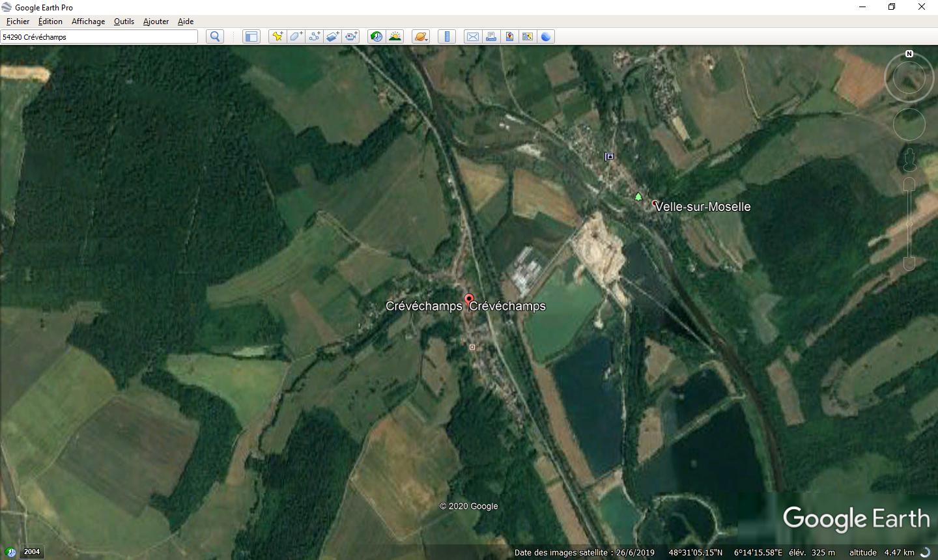Show the ruler tool
This screenshot has height=560, width=938.
(447, 36)
